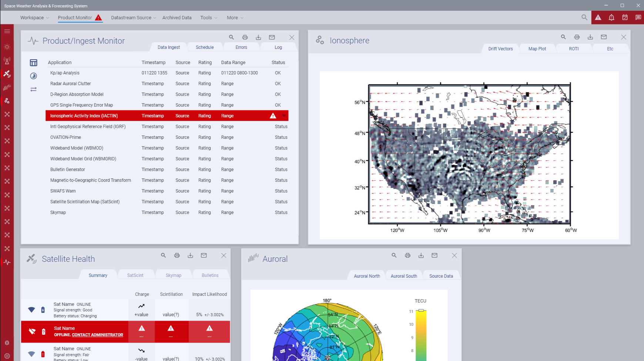
Task: Switch to the SatScint tab in Satellite Health
Action: 135,275
